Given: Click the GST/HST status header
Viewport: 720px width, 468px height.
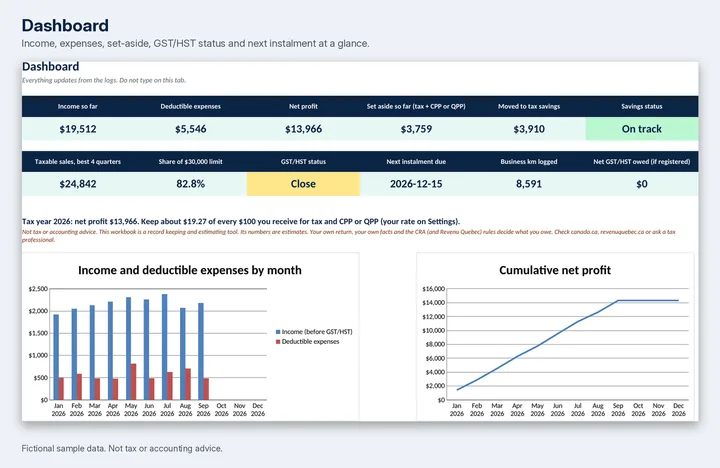Looking at the screenshot, I should [304, 162].
